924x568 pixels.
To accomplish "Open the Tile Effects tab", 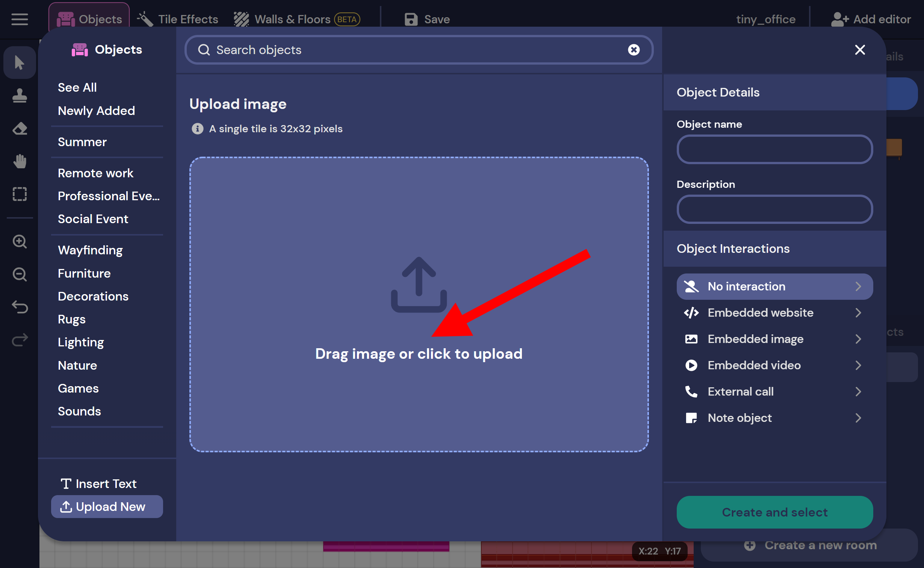I will [x=178, y=19].
